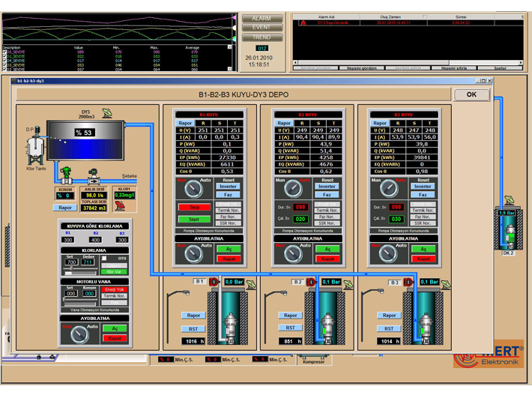Open Rapor in B1 KUYU table header
The width and height of the screenshot is (532, 395).
185,123
